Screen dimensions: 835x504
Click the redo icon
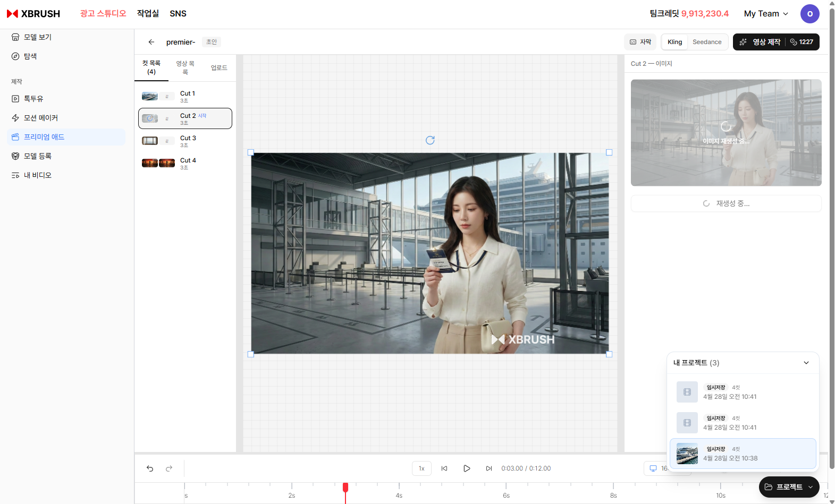[x=169, y=468]
